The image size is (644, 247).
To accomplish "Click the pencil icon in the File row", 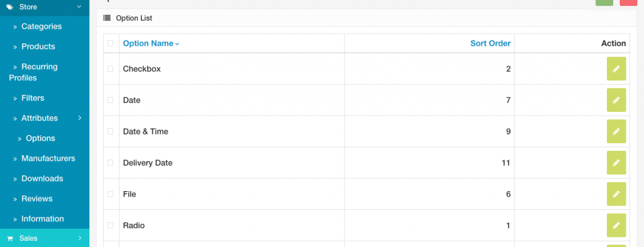I will pyautogui.click(x=616, y=194).
